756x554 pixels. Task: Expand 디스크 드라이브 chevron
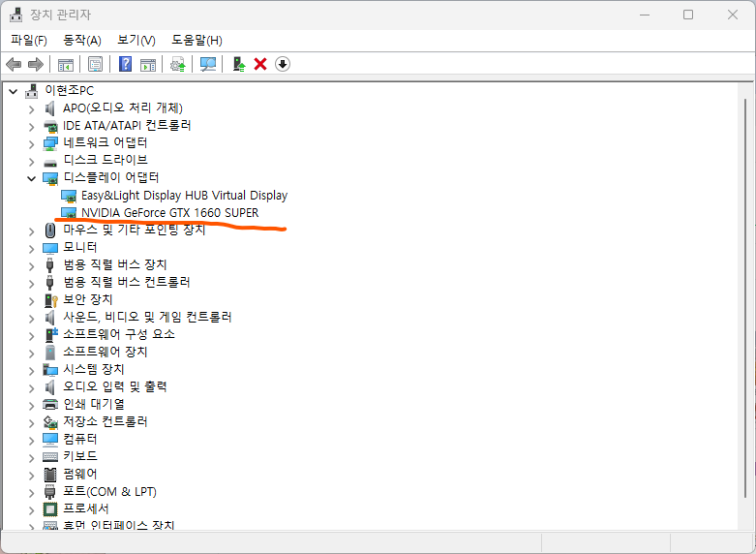[31, 162]
